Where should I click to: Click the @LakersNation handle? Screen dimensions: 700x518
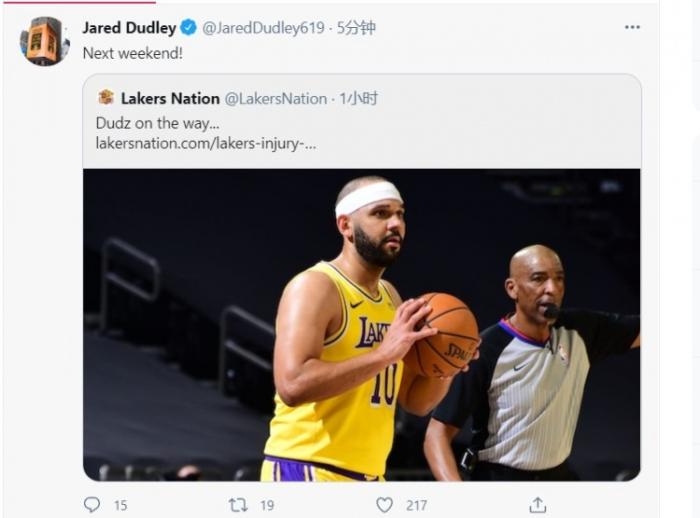point(276,98)
